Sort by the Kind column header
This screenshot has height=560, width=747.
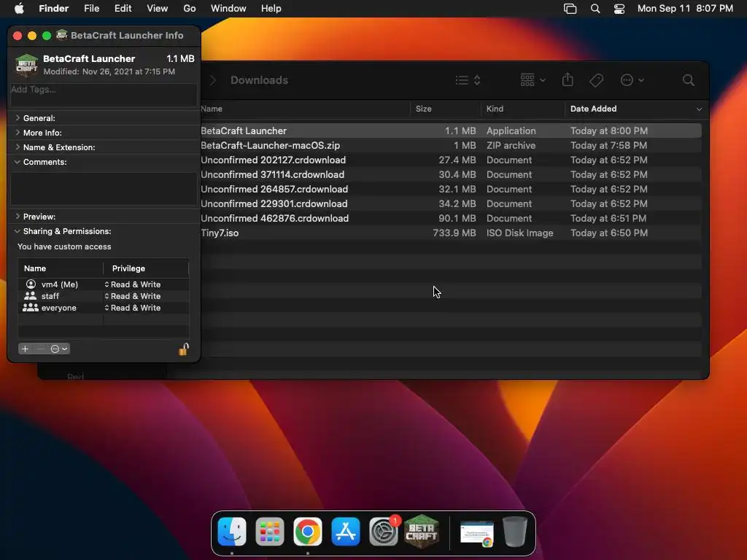(522, 109)
